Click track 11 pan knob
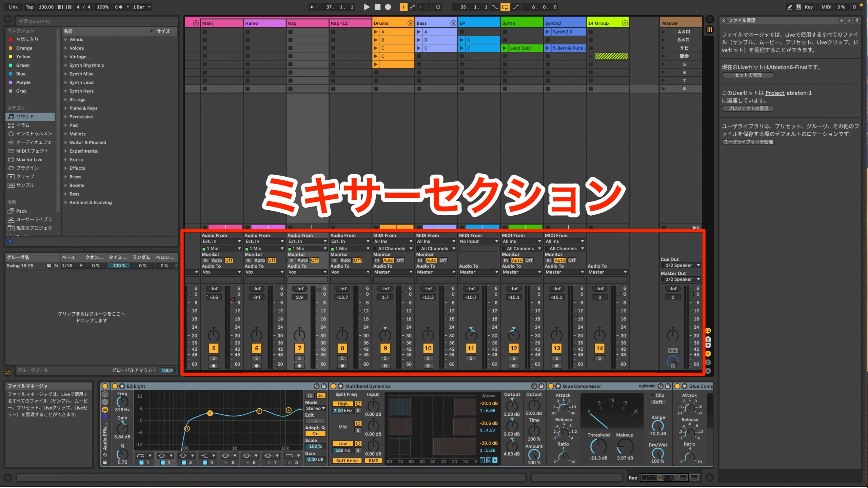 (x=471, y=335)
